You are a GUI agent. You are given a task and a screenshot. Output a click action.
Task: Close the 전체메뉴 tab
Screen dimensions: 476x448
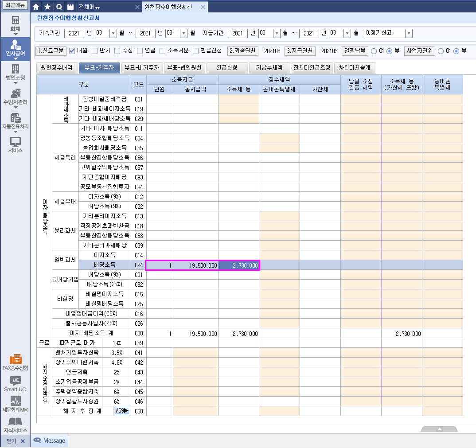tap(137, 7)
